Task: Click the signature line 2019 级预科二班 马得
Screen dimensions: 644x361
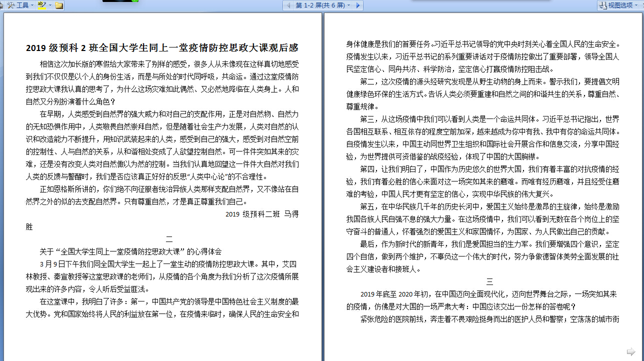Action: click(x=261, y=214)
